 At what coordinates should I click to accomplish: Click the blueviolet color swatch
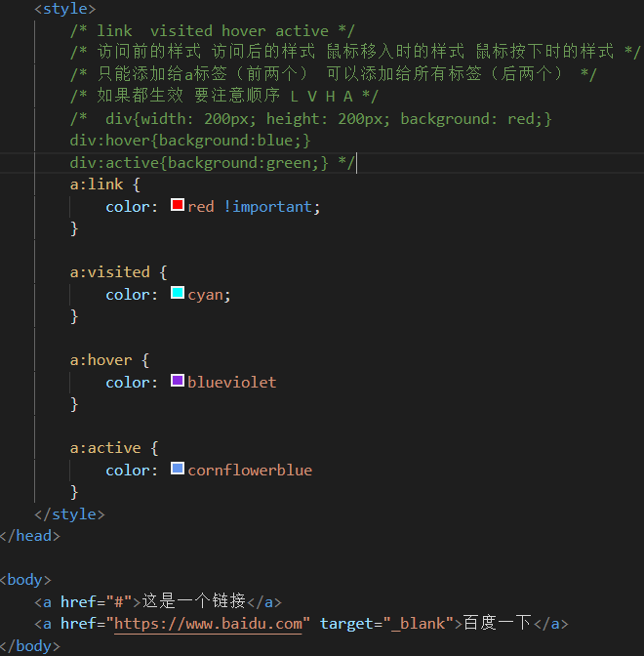178,381
